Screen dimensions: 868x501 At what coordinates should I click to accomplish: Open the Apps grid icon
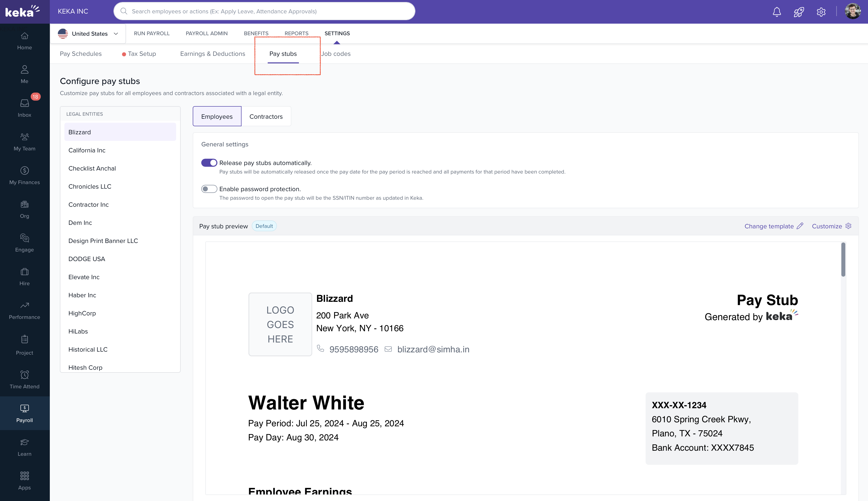click(24, 480)
